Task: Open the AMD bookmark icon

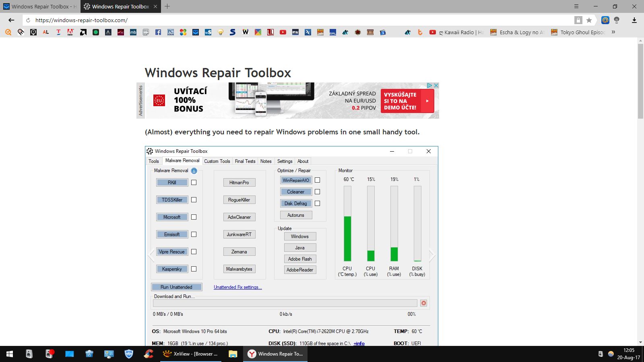Action: coord(83,32)
